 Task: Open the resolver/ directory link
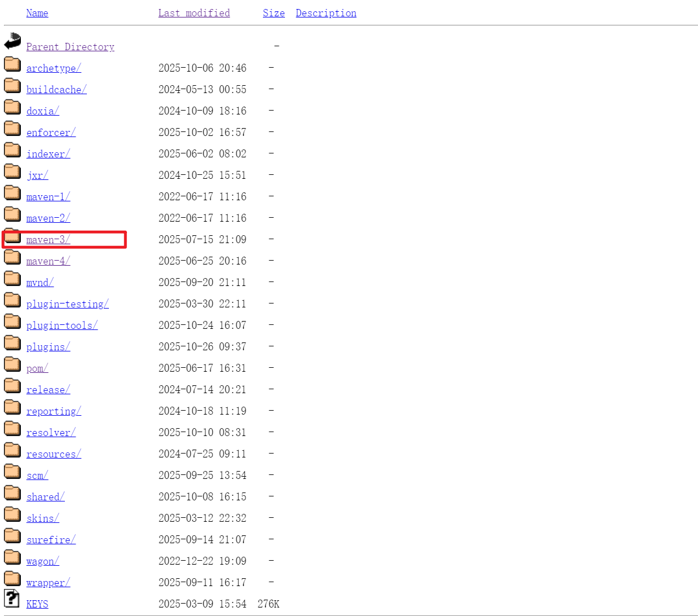click(51, 433)
